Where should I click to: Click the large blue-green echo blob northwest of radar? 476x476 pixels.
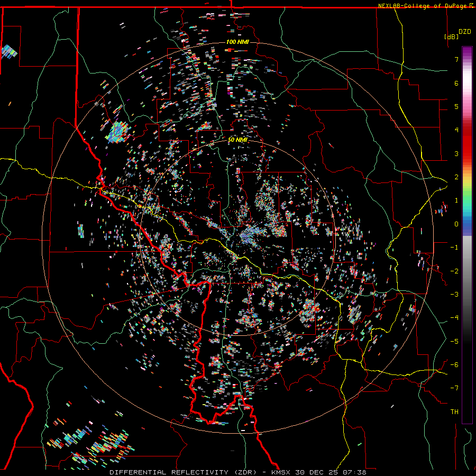tap(118, 132)
